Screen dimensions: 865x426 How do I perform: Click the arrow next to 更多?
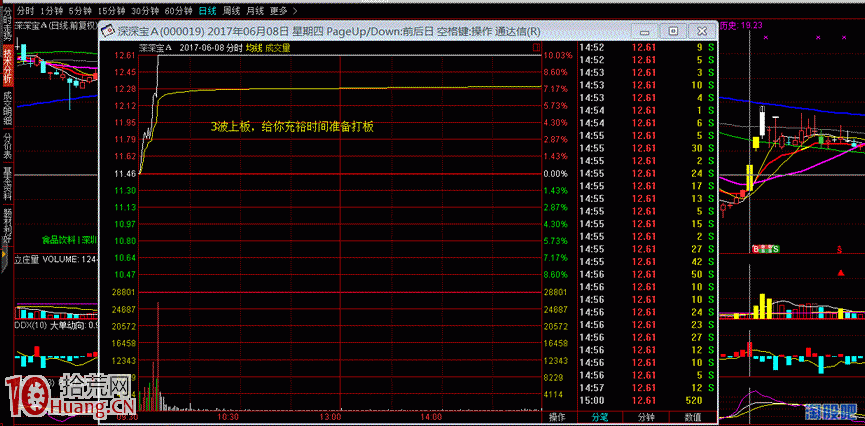pos(295,10)
